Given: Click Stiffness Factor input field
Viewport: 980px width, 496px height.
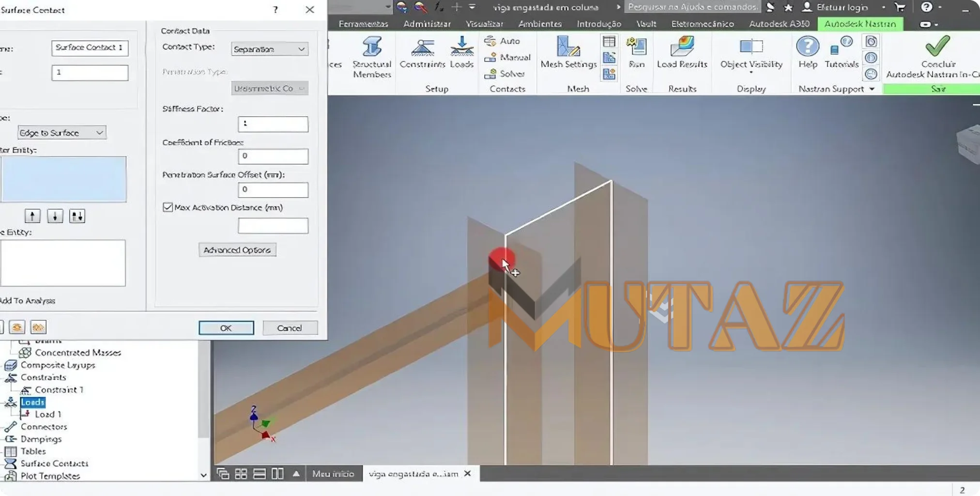Looking at the screenshot, I should [x=273, y=124].
